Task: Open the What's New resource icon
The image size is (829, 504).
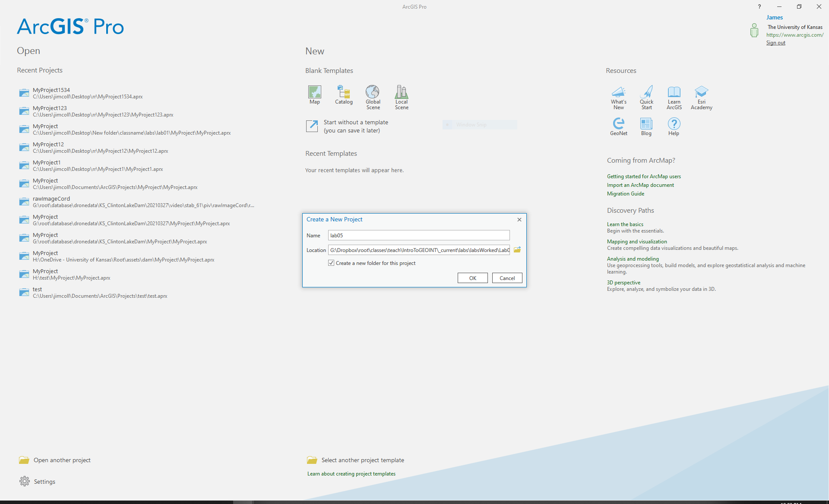Action: (619, 91)
